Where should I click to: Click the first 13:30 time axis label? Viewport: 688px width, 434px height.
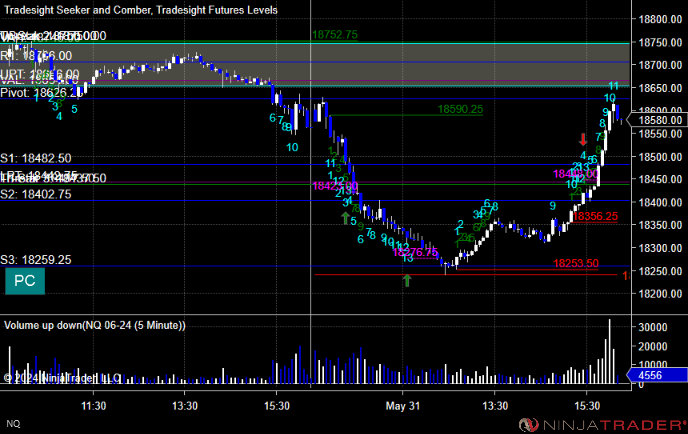click(x=185, y=406)
